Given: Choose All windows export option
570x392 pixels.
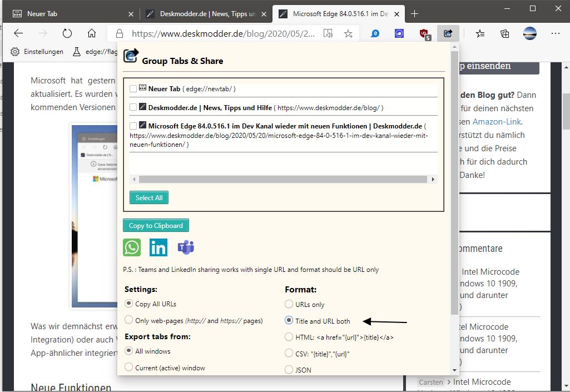Looking at the screenshot, I should pos(128,350).
